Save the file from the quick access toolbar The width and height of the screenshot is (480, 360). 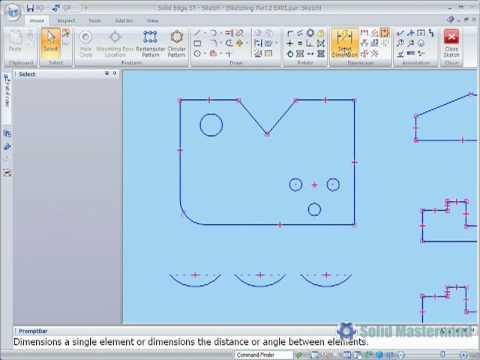coord(30,7)
